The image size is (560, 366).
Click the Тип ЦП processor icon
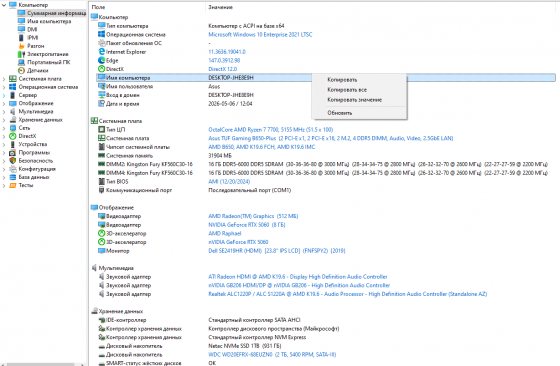click(101, 129)
